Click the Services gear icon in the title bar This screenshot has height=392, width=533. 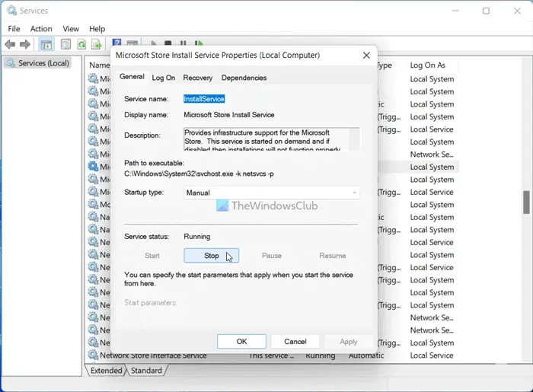tap(11, 11)
